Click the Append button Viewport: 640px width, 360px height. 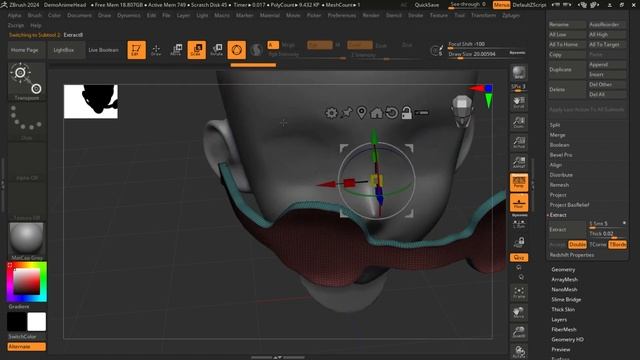607,64
